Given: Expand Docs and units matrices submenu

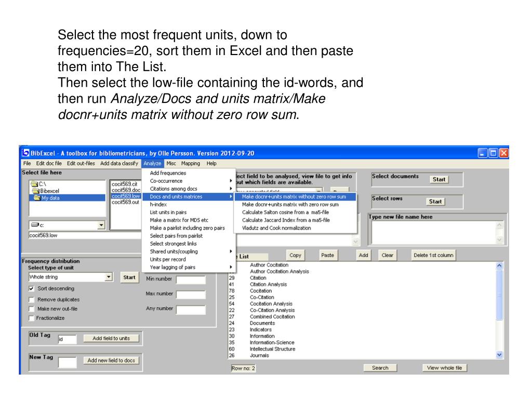Looking at the screenshot, I should click(188, 196).
